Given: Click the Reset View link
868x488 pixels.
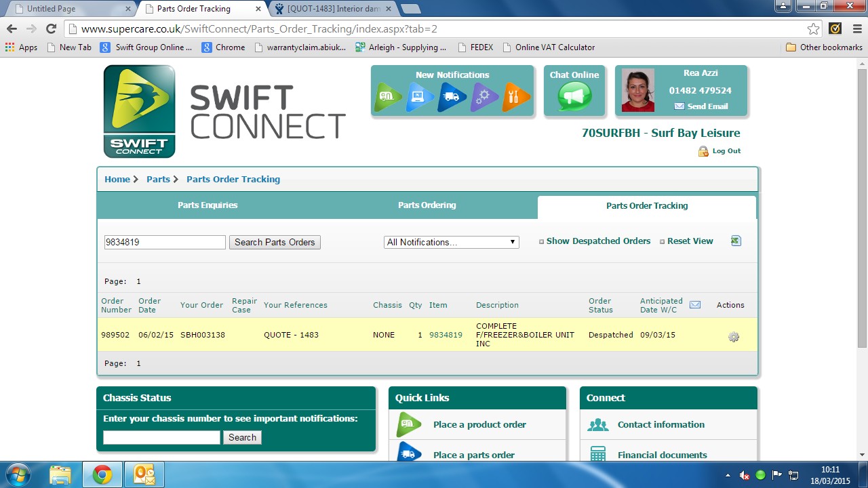Looking at the screenshot, I should coord(690,241).
